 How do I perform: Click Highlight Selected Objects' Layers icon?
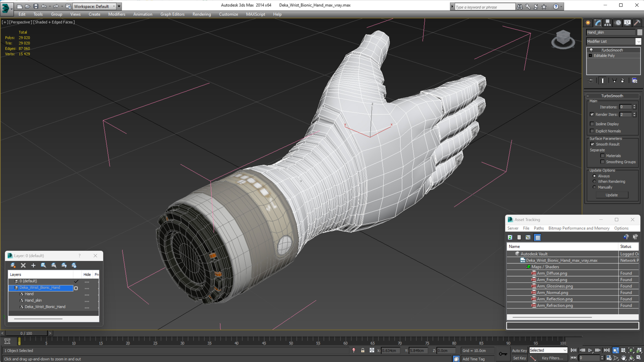pyautogui.click(x=53, y=265)
